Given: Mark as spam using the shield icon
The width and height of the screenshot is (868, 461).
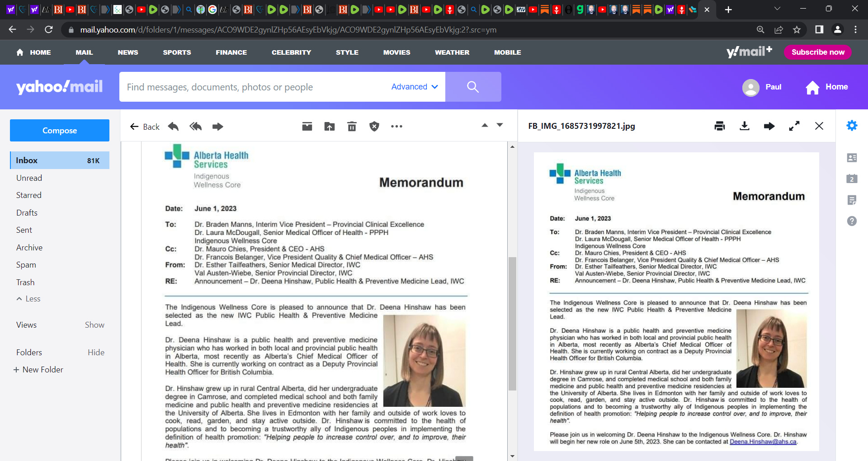Looking at the screenshot, I should click(x=374, y=127).
